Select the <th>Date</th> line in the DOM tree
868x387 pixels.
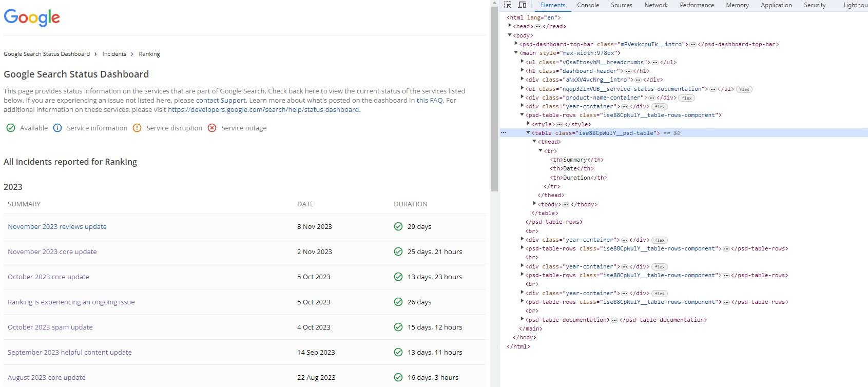pos(572,168)
